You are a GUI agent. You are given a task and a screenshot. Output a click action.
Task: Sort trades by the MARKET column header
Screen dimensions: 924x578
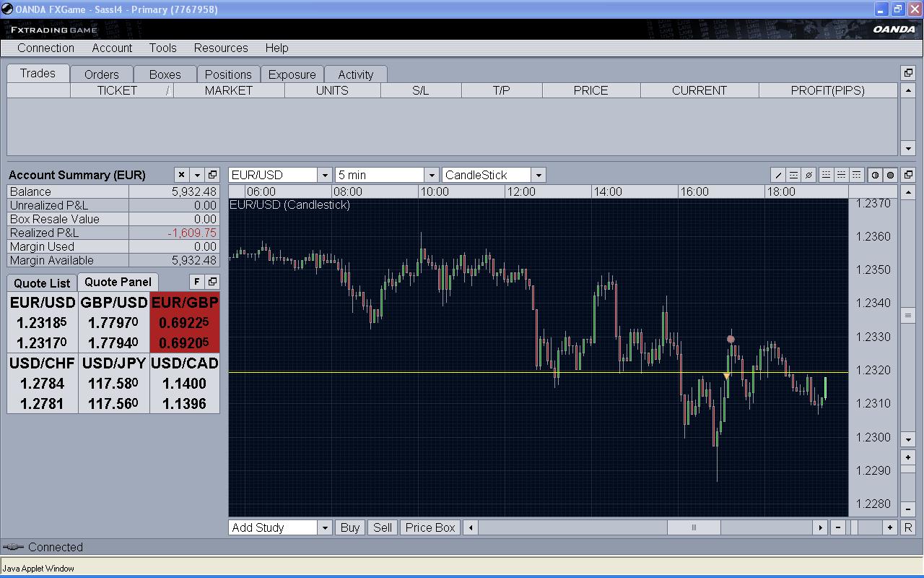[x=229, y=90]
